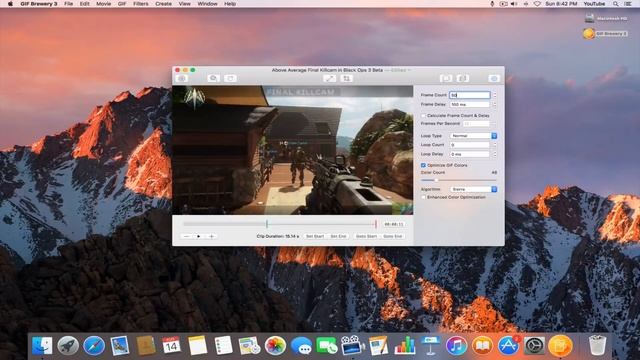Open System Preferences gear in Dock
Image resolution: width=640 pixels, height=360 pixels.
tap(534, 346)
